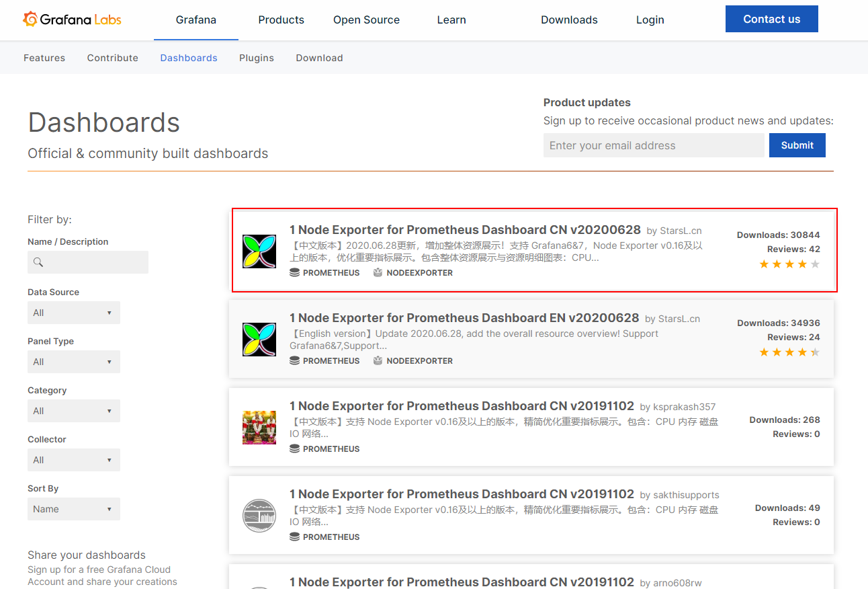Switch to the Contribute sub-tab
The image size is (868, 589).
[113, 58]
